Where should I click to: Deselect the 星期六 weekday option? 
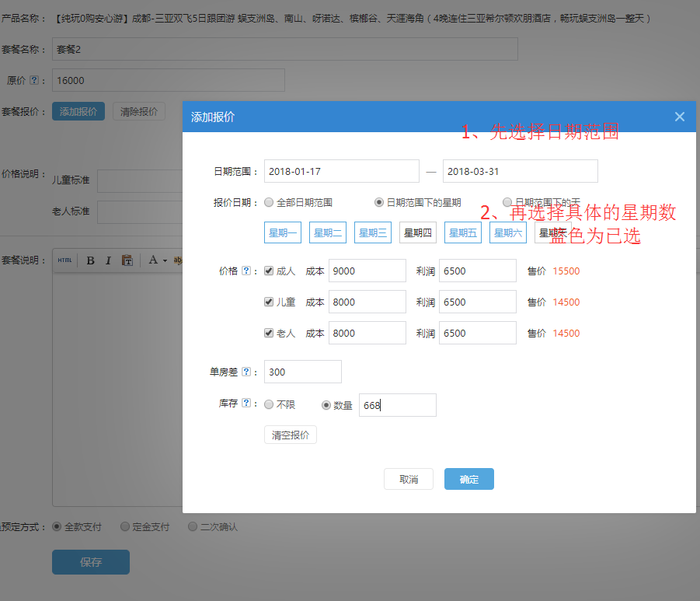507,232
